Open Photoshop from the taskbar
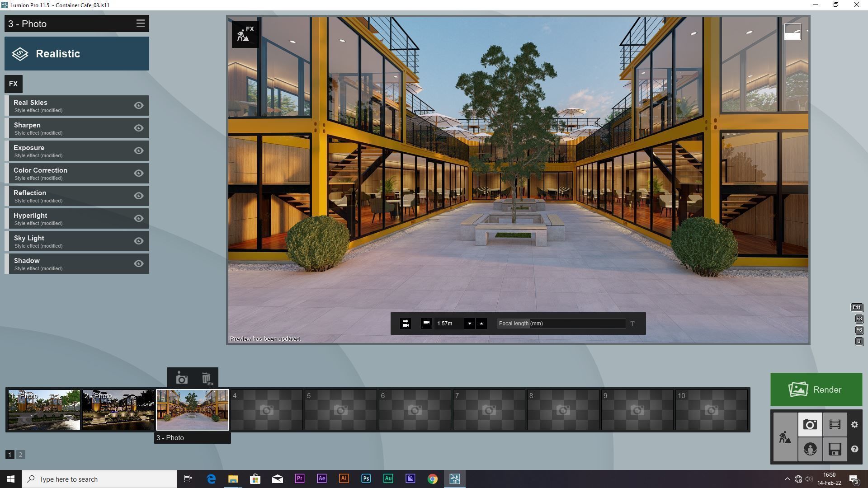This screenshot has height=488, width=868. (x=366, y=479)
